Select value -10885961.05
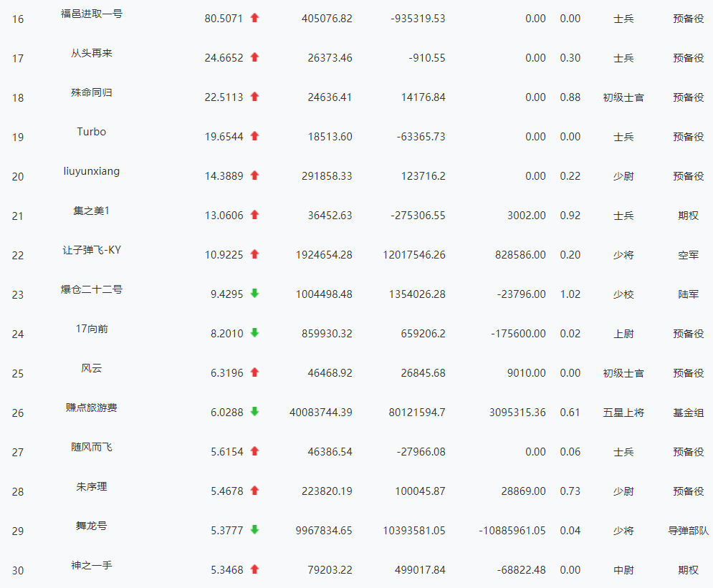 [x=512, y=531]
